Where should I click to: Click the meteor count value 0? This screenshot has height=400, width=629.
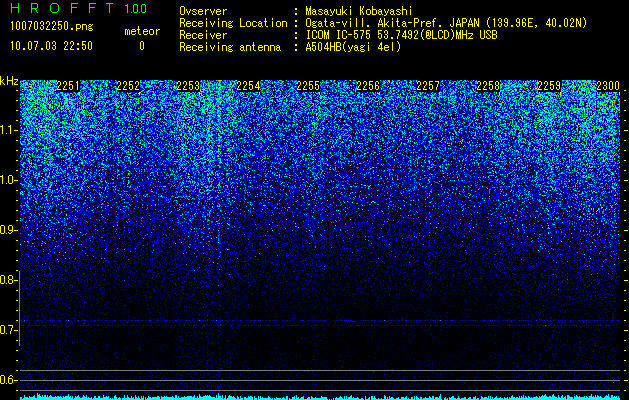click(142, 46)
